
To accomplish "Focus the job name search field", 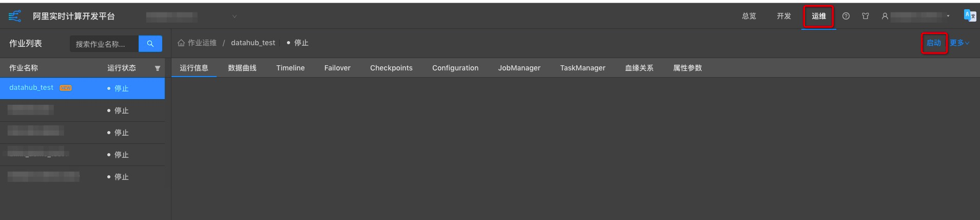I will tap(104, 44).
